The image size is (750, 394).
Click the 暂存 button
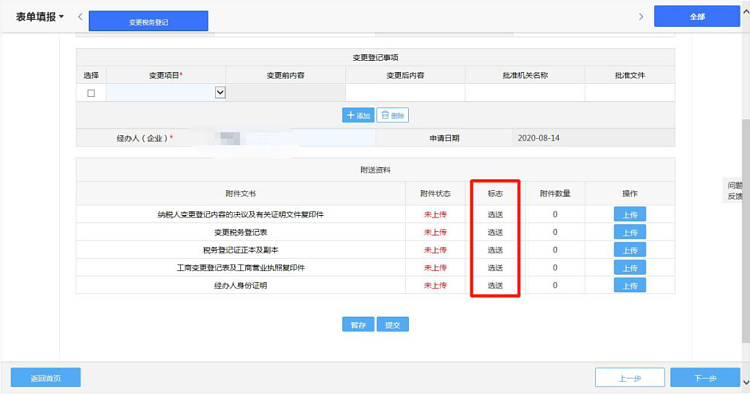tap(358, 325)
